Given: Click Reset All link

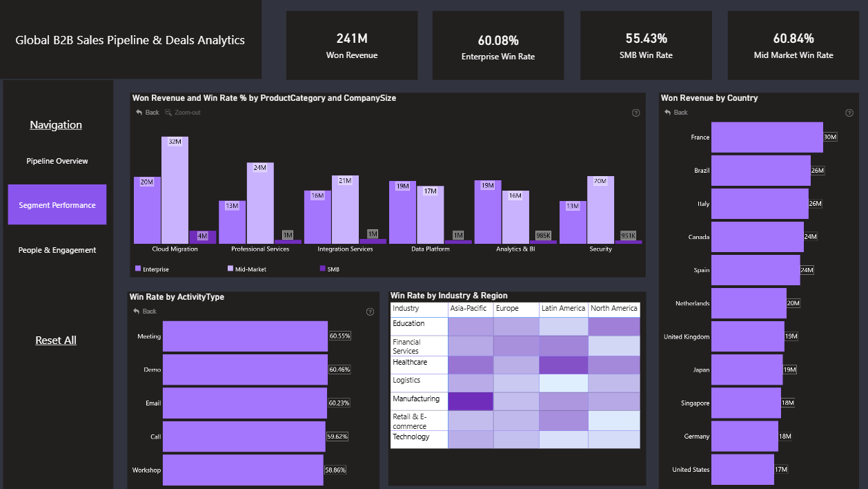Looking at the screenshot, I should tap(56, 341).
